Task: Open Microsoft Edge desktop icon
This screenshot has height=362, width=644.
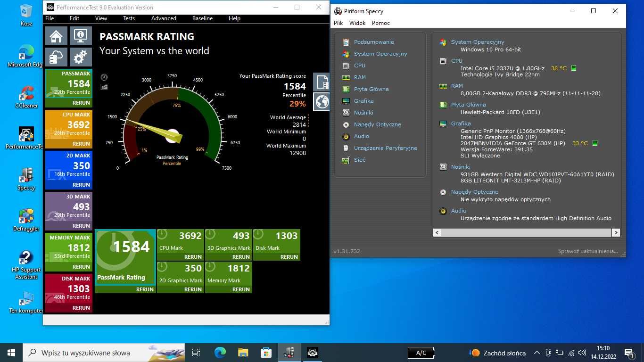Action: [x=25, y=56]
